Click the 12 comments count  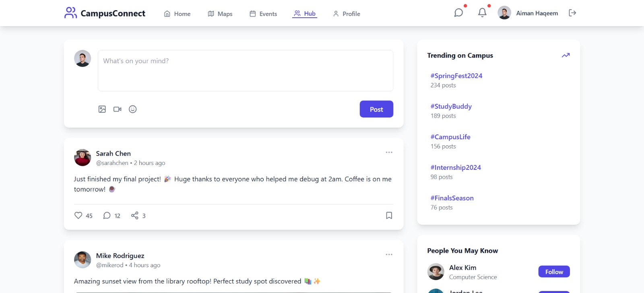117,216
